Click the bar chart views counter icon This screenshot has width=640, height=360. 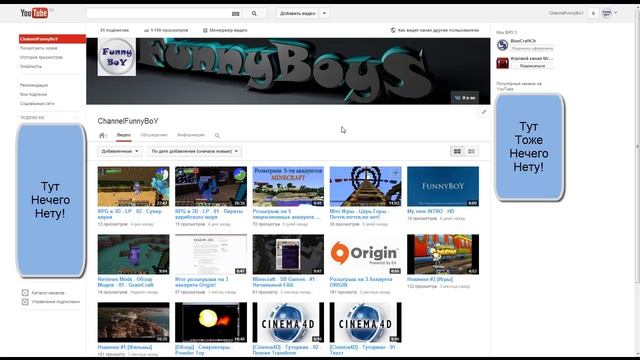146,30
